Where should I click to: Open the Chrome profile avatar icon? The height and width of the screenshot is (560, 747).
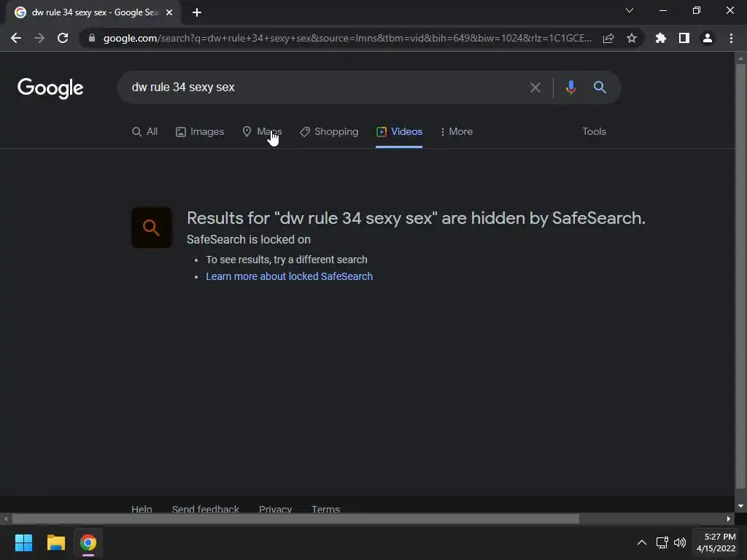click(708, 38)
